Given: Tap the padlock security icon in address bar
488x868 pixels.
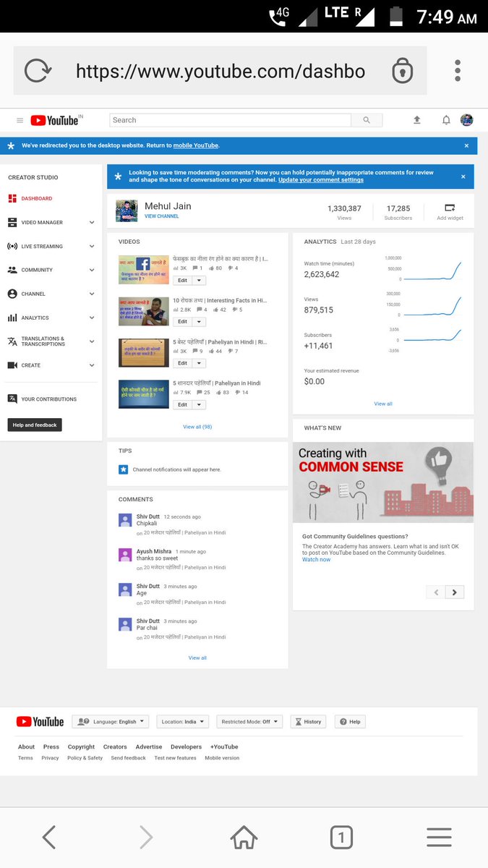Looking at the screenshot, I should click(x=403, y=71).
